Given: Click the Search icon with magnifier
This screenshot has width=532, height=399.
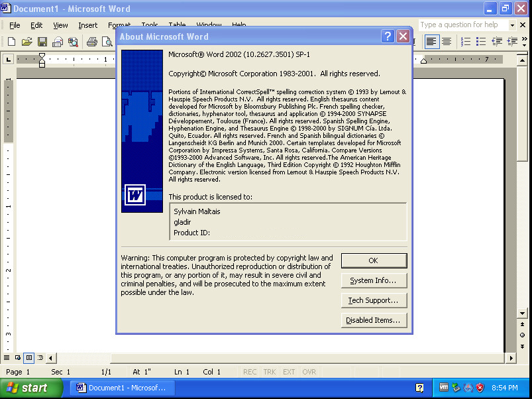Looking at the screenshot, I should 73,42.
